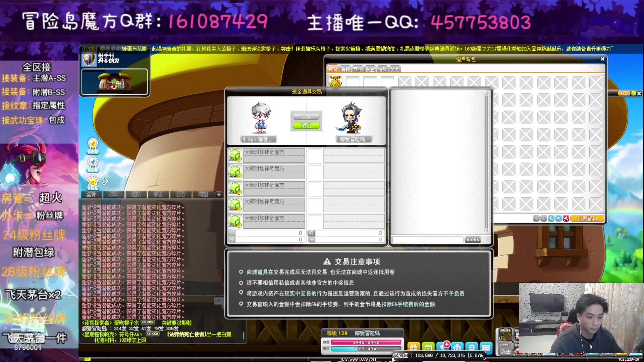The width and height of the screenshot is (644, 362).
Task: Select the 同盟 chat tab
Action: [x=203, y=194]
